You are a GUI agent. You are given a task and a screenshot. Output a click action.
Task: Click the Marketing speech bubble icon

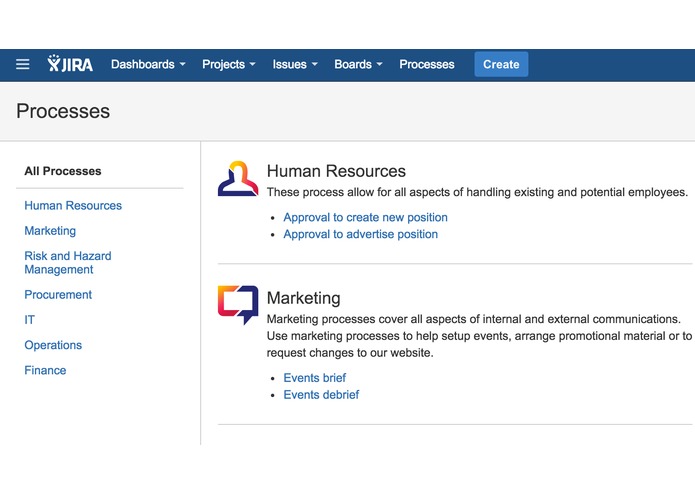click(238, 305)
